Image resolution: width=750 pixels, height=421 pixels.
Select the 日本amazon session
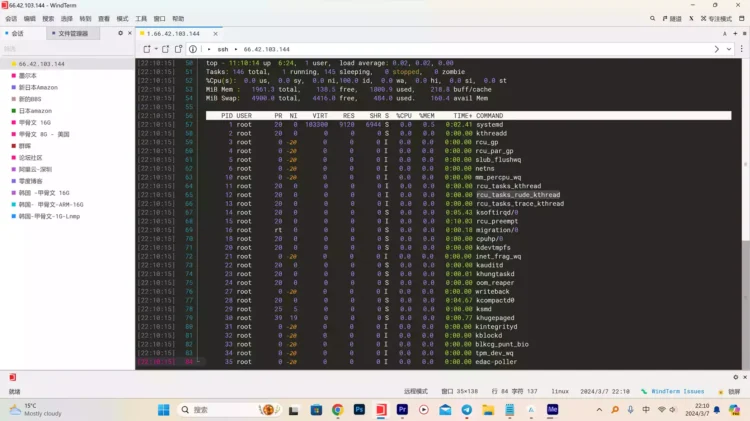coord(34,110)
